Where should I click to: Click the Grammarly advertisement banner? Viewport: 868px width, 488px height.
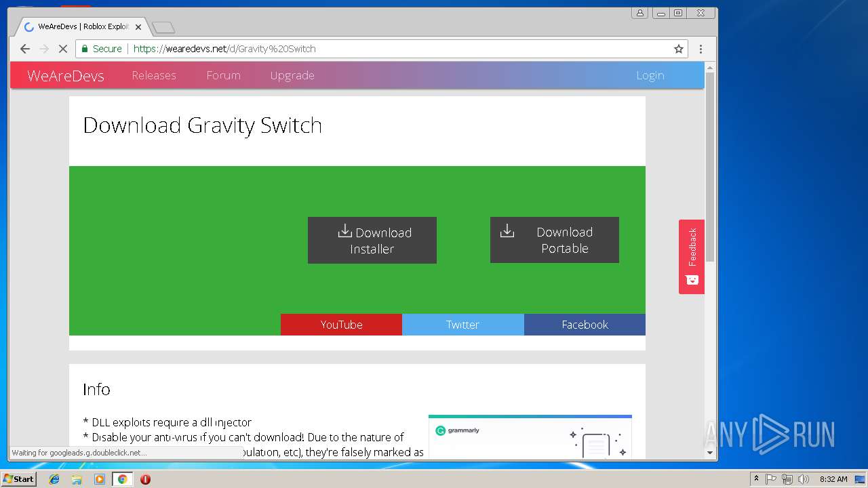click(530, 436)
